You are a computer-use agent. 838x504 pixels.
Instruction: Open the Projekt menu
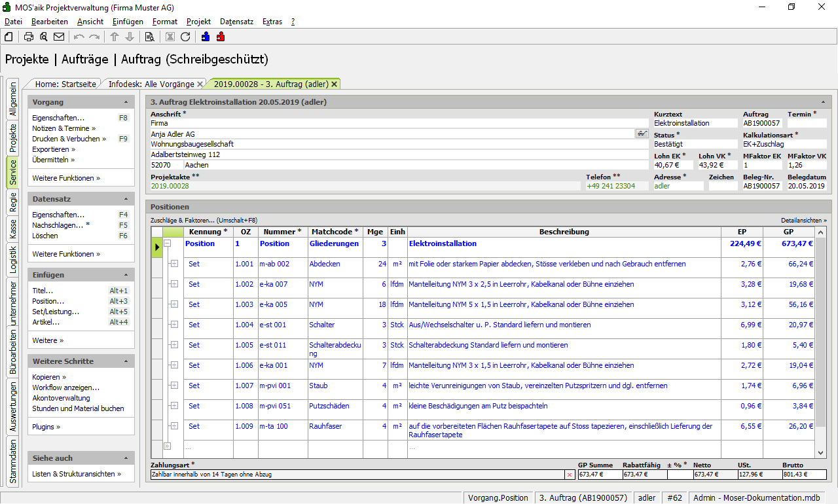(x=198, y=22)
